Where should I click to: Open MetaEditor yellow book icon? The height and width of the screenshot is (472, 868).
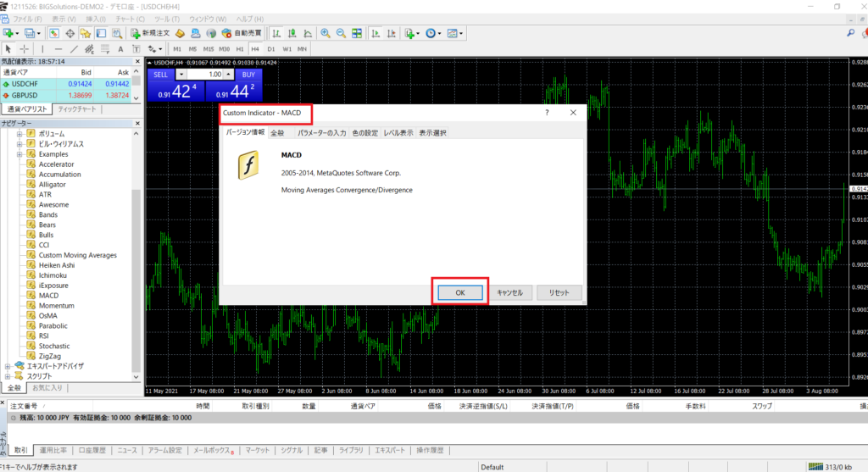tap(180, 33)
